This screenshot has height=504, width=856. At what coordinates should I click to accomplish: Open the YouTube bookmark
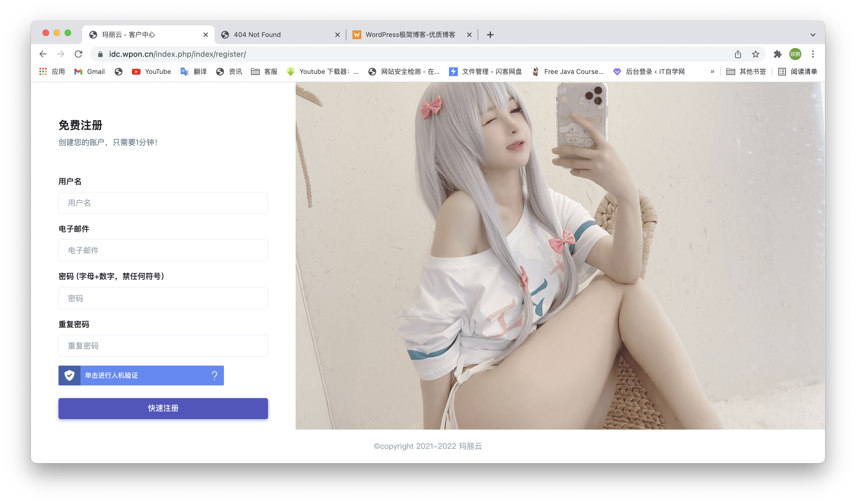click(151, 72)
